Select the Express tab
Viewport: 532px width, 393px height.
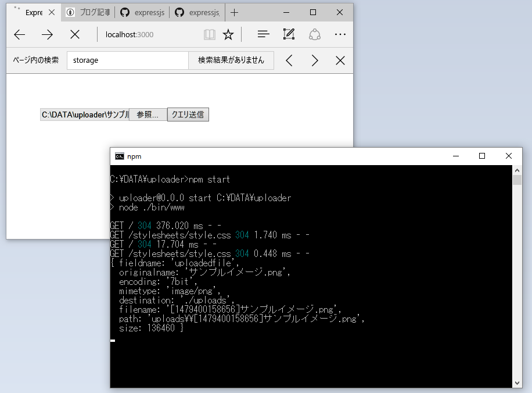34,13
